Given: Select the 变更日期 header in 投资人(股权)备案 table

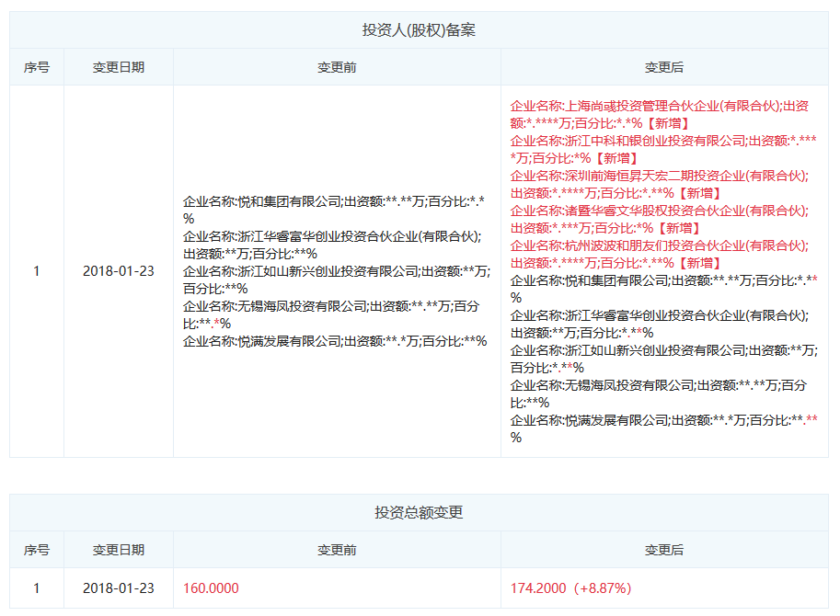Looking at the screenshot, I should [x=119, y=67].
